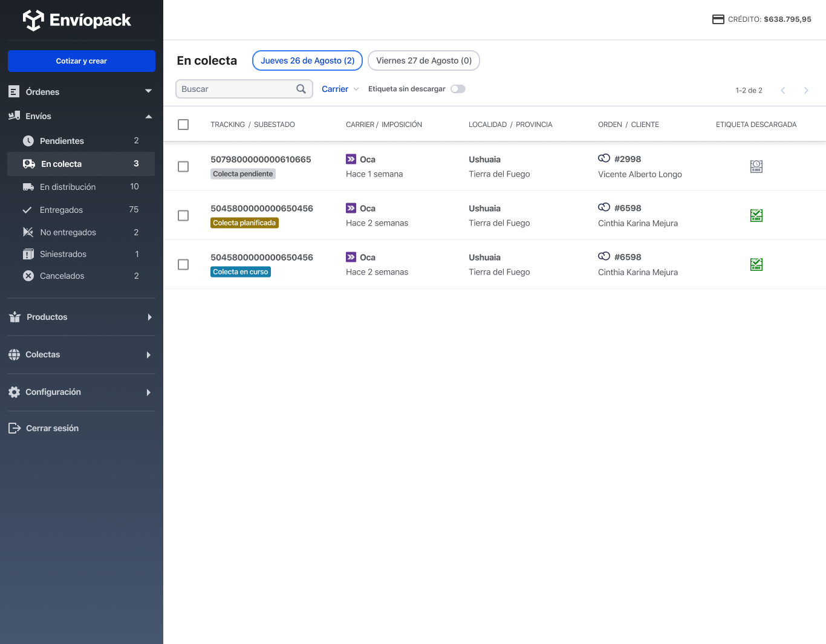Click the credit card icon next to CRÉDITO
This screenshot has height=644, width=826.
pos(718,19)
